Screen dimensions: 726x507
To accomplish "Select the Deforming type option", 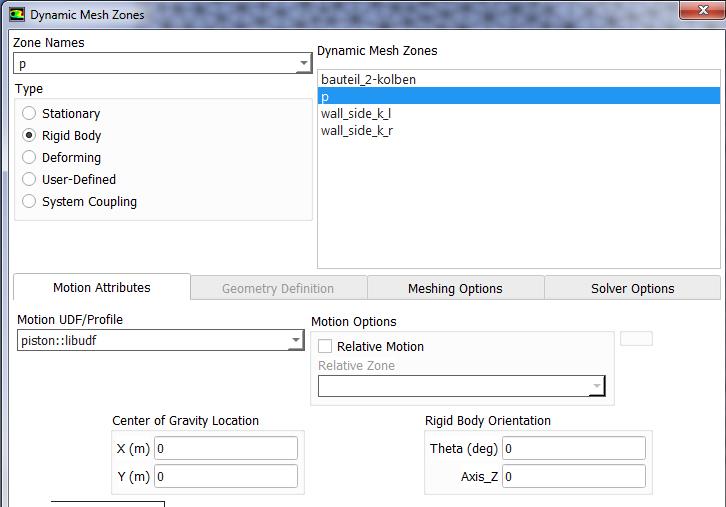I will coord(29,157).
